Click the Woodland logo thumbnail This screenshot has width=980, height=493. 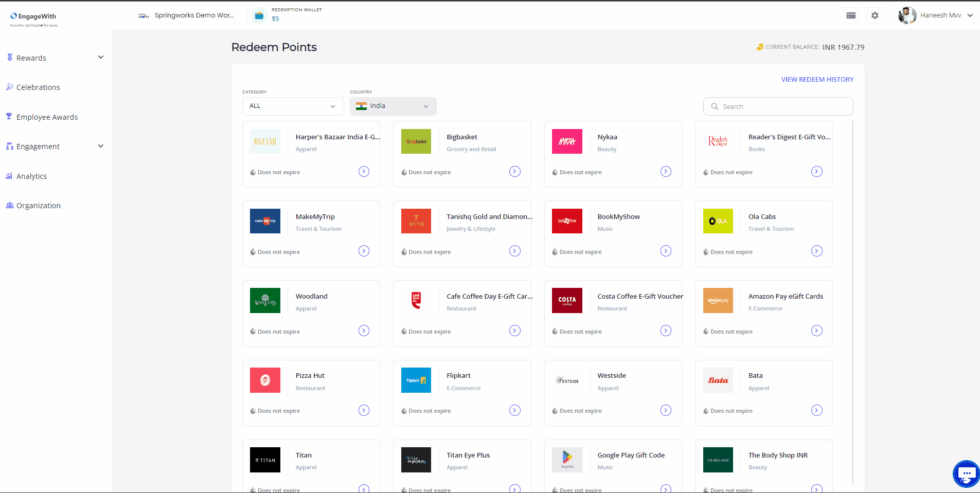pyautogui.click(x=265, y=301)
